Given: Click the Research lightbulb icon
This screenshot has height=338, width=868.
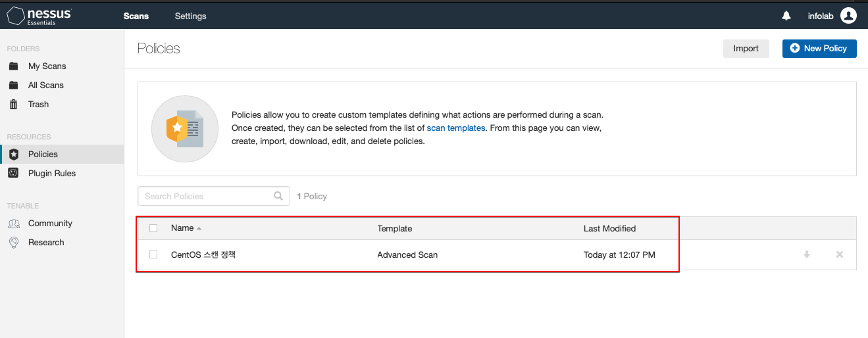Looking at the screenshot, I should (x=13, y=243).
